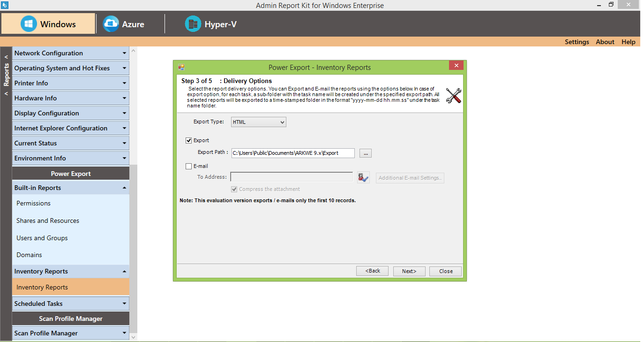Select Users and Groups item
This screenshot has height=342, width=644.
click(x=42, y=238)
